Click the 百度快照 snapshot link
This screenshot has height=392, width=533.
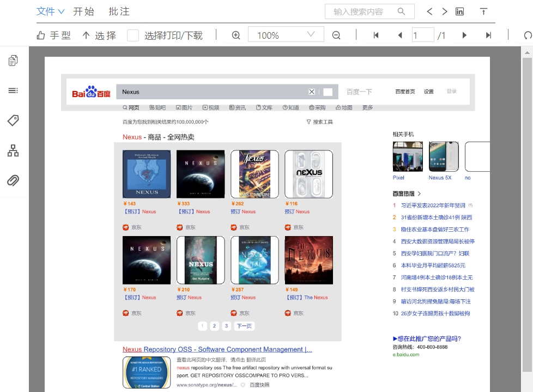click(259, 385)
